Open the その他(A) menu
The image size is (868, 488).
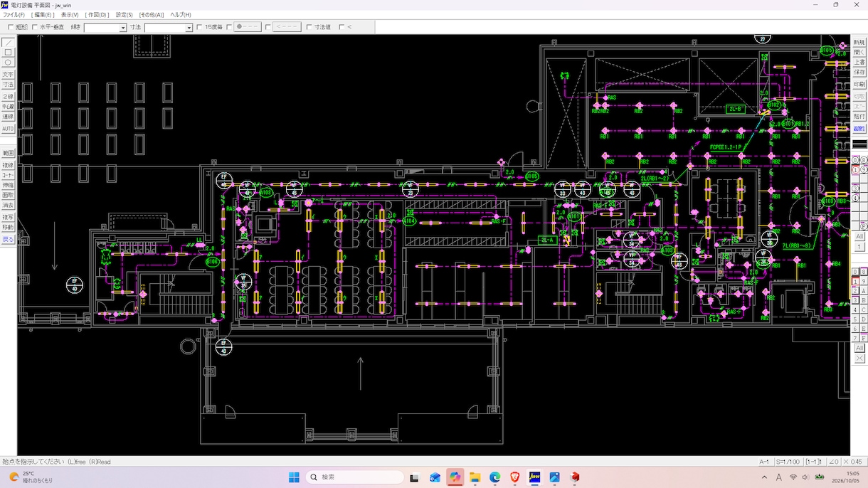coord(152,15)
